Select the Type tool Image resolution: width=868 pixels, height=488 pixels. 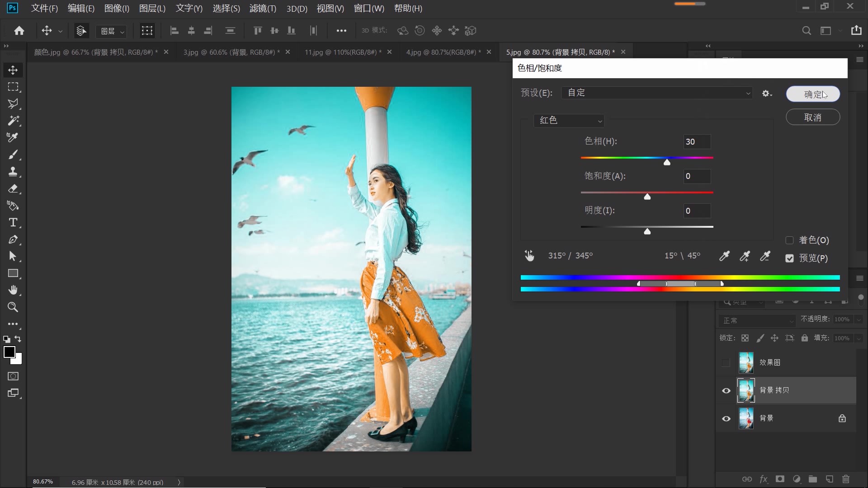point(13,222)
